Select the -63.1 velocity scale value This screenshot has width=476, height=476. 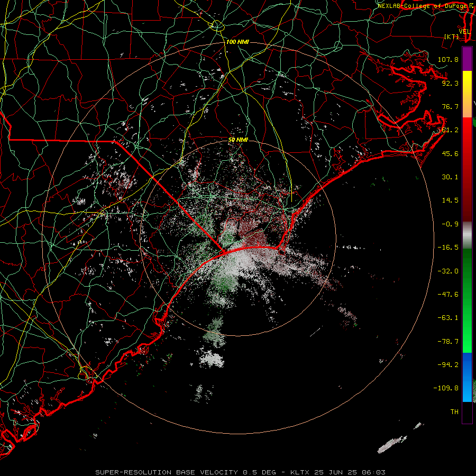[x=448, y=318]
